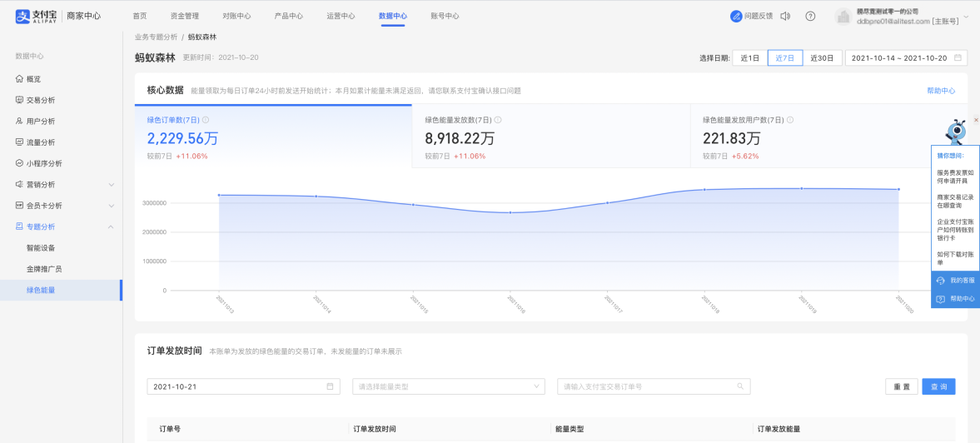
Task: Select the 绿色能量发放用户数(7日) card
Action: coord(828,137)
